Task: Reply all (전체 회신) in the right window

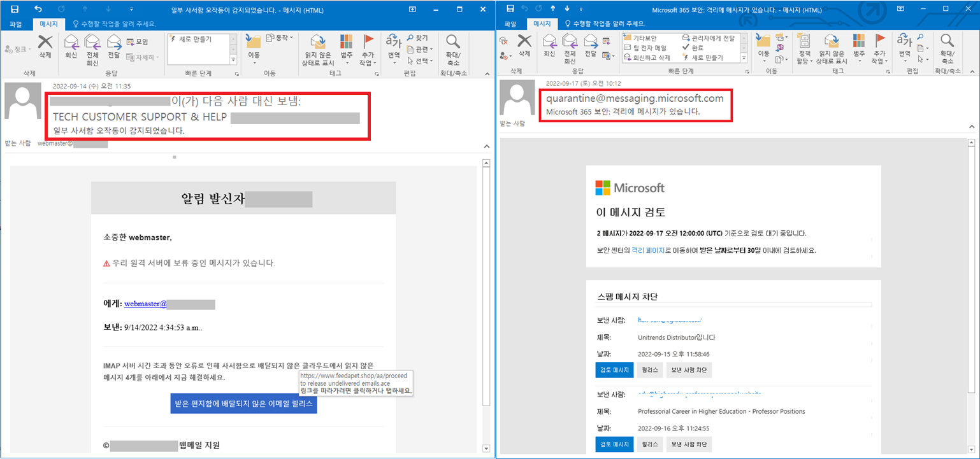Action: [570, 50]
